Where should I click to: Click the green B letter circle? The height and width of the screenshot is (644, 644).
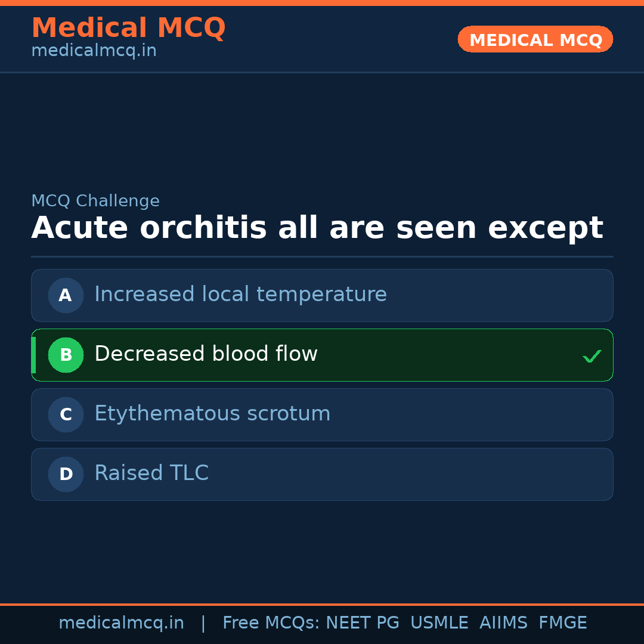click(66, 355)
